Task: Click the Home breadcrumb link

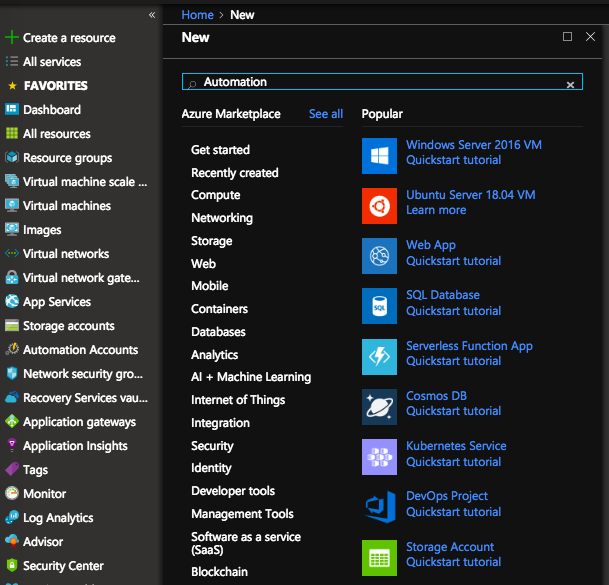Action: [x=197, y=15]
